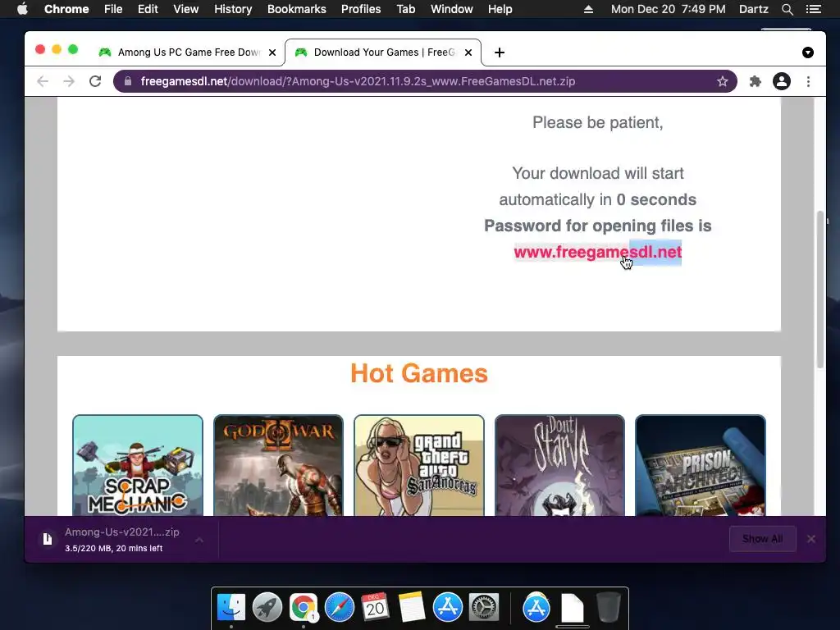Image resolution: width=840 pixels, height=630 pixels.
Task: Click the browser back arrow
Action: click(x=43, y=81)
